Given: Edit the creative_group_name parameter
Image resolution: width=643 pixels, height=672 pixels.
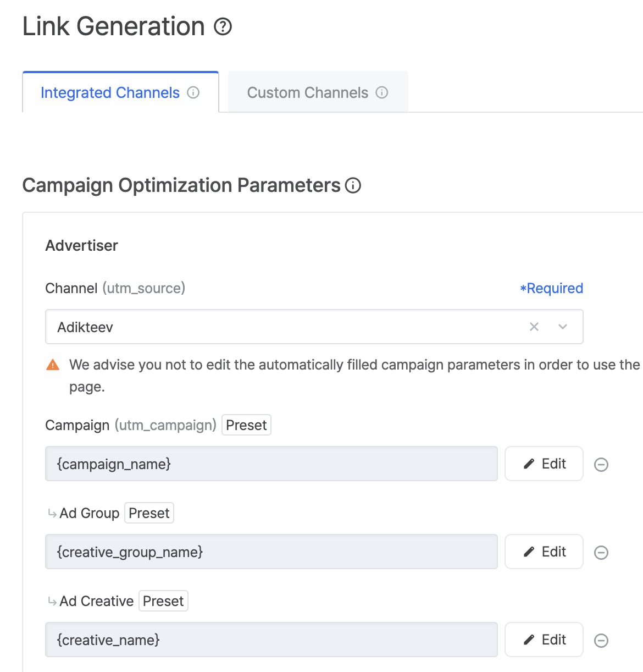Looking at the screenshot, I should click(x=544, y=552).
